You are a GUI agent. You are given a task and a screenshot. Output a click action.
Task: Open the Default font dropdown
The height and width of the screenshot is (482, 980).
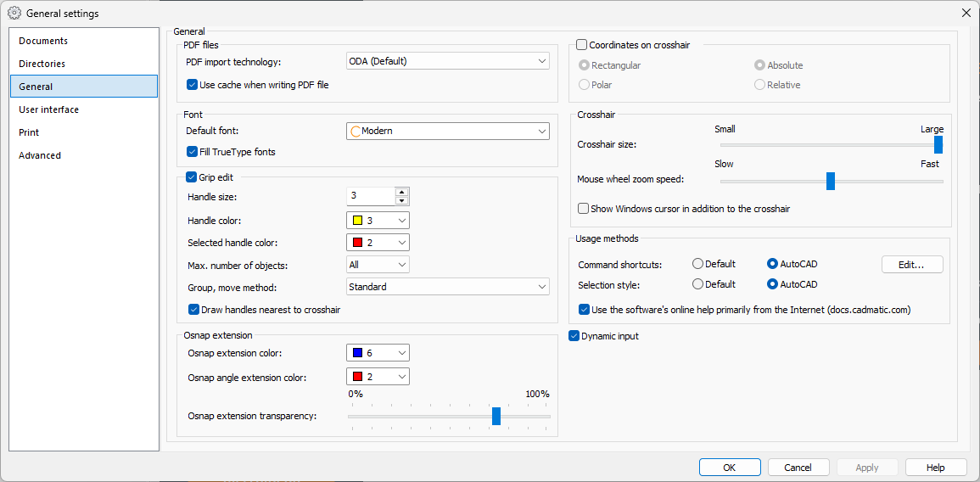coord(447,132)
